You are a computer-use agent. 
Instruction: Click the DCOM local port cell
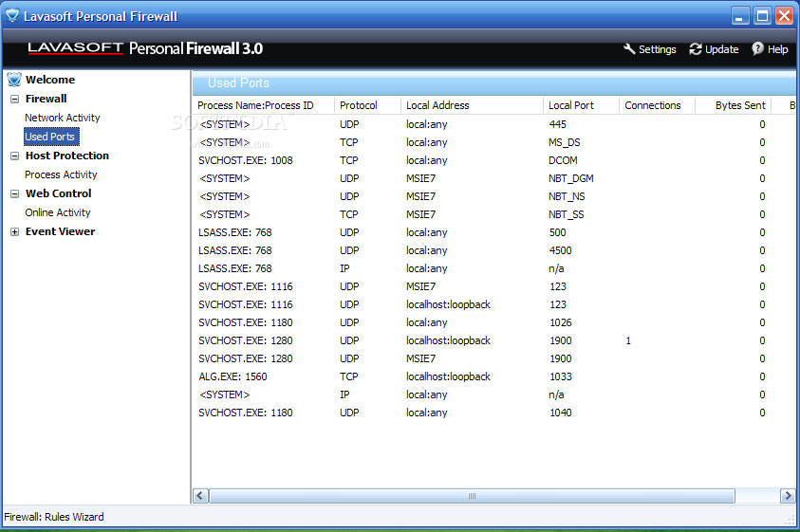click(563, 160)
